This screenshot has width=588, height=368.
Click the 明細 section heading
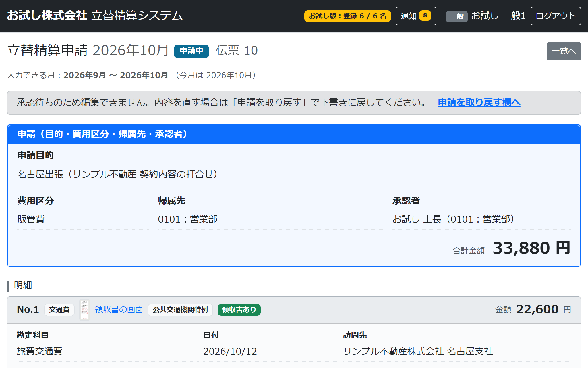(23, 285)
